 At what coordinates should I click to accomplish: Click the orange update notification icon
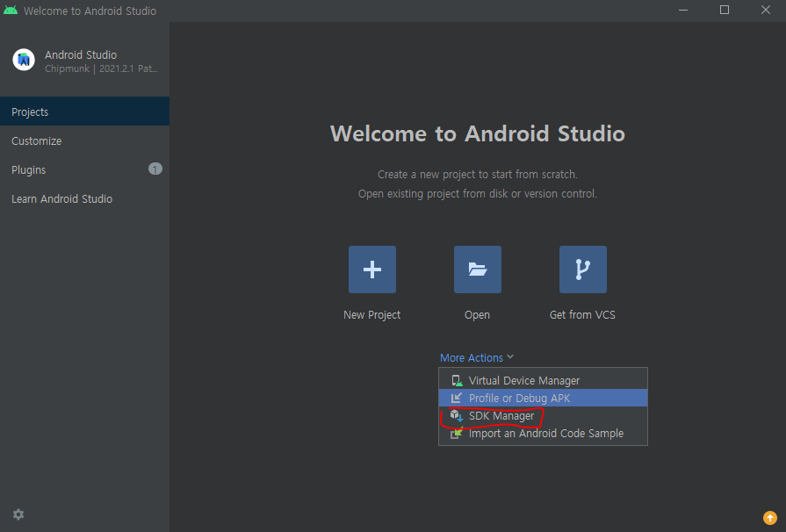770,517
